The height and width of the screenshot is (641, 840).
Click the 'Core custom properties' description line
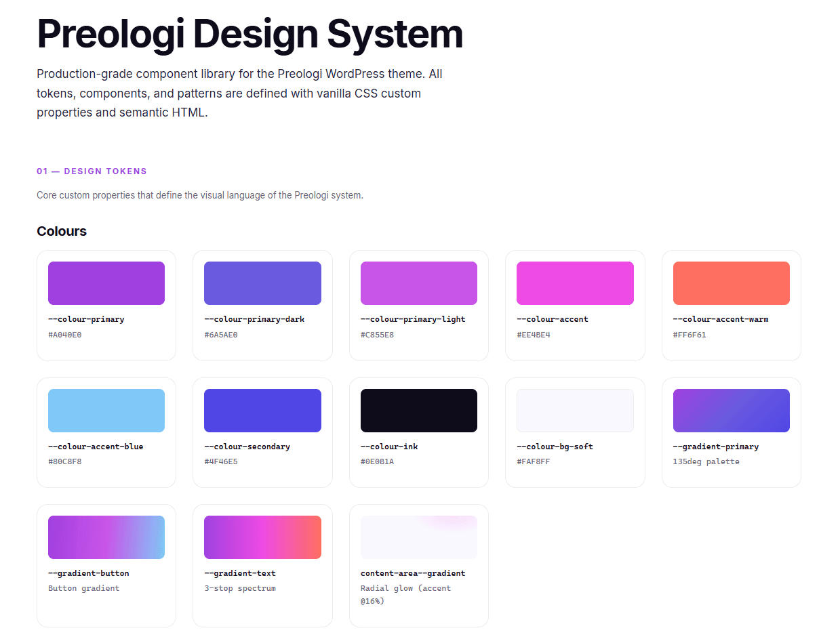(200, 195)
